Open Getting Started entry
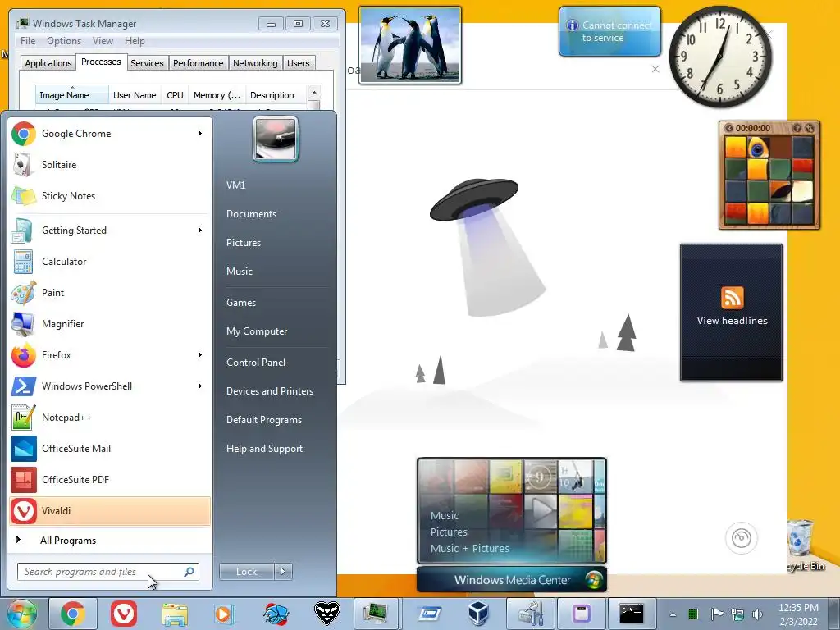This screenshot has width=840, height=630. tap(110, 231)
